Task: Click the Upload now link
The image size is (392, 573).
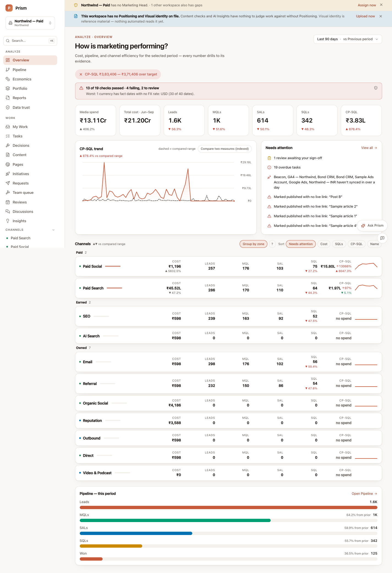Action: click(x=365, y=16)
